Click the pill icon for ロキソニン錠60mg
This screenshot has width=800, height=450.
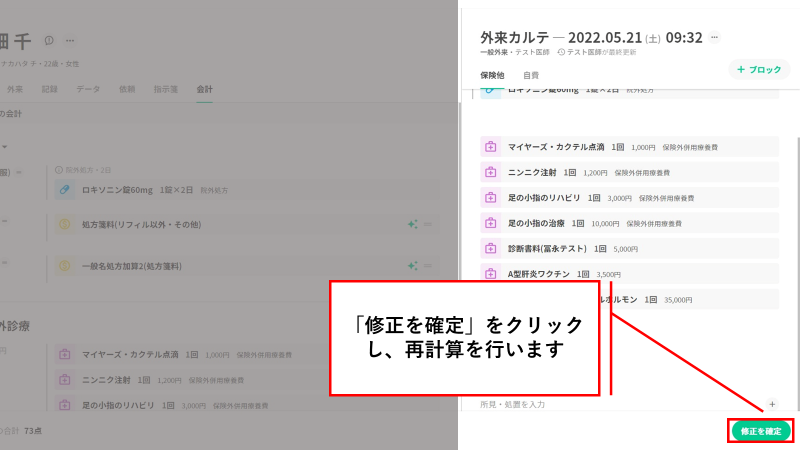tap(64, 190)
